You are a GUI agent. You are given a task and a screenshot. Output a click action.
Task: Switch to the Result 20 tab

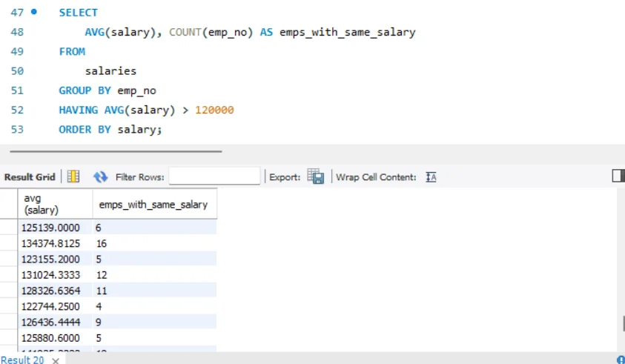[x=22, y=360]
